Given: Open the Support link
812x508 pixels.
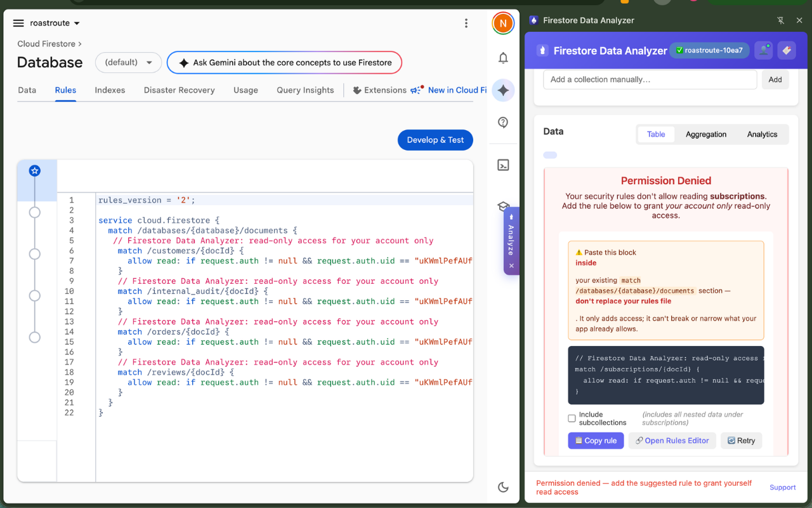Looking at the screenshot, I should tap(782, 487).
